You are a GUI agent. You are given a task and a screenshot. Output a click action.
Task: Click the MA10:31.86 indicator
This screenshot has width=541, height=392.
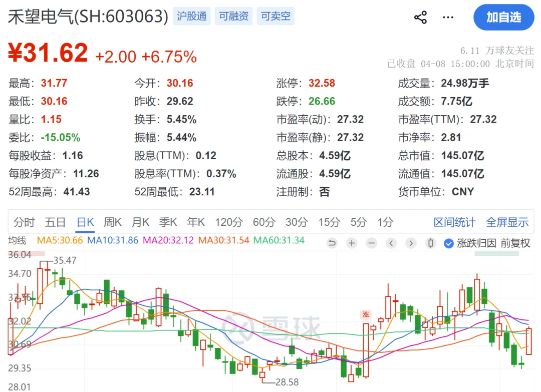click(x=113, y=240)
